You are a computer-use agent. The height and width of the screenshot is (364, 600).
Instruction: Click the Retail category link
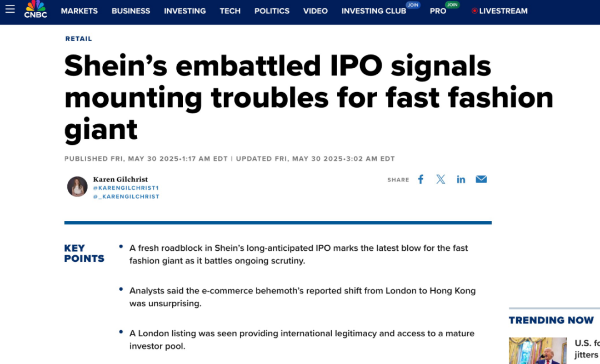click(78, 39)
